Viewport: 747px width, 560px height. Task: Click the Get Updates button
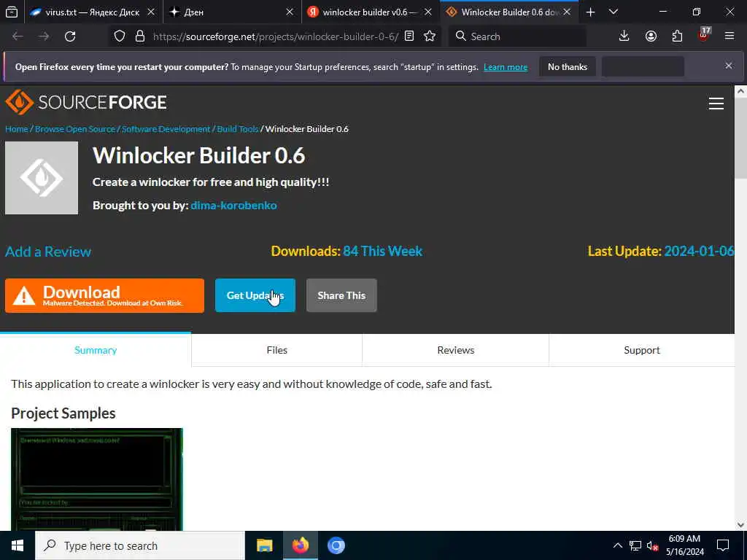(x=255, y=296)
